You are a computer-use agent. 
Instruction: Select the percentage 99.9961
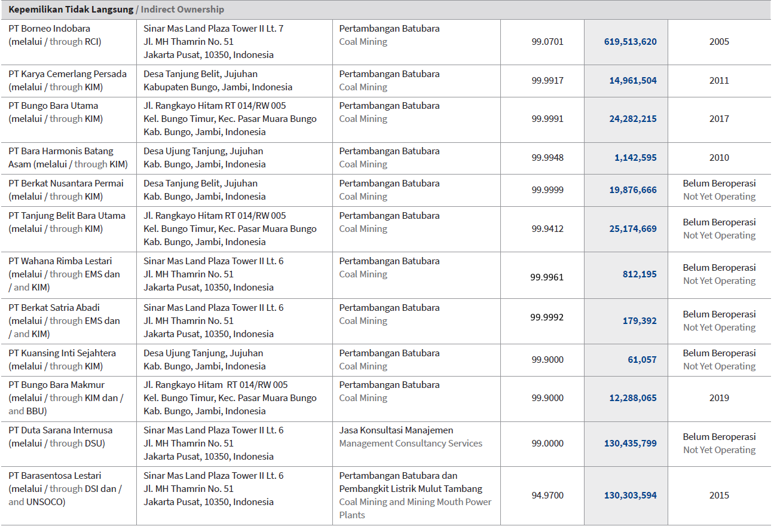pos(547,277)
